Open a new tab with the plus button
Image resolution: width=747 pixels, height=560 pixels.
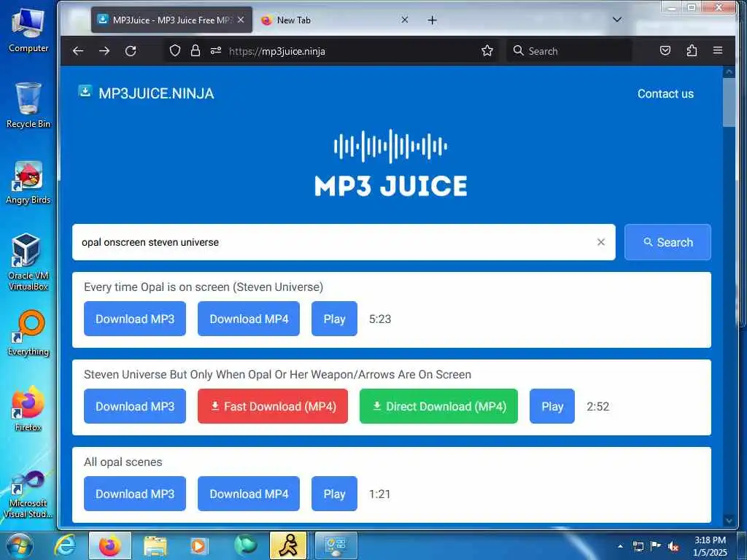tap(432, 20)
